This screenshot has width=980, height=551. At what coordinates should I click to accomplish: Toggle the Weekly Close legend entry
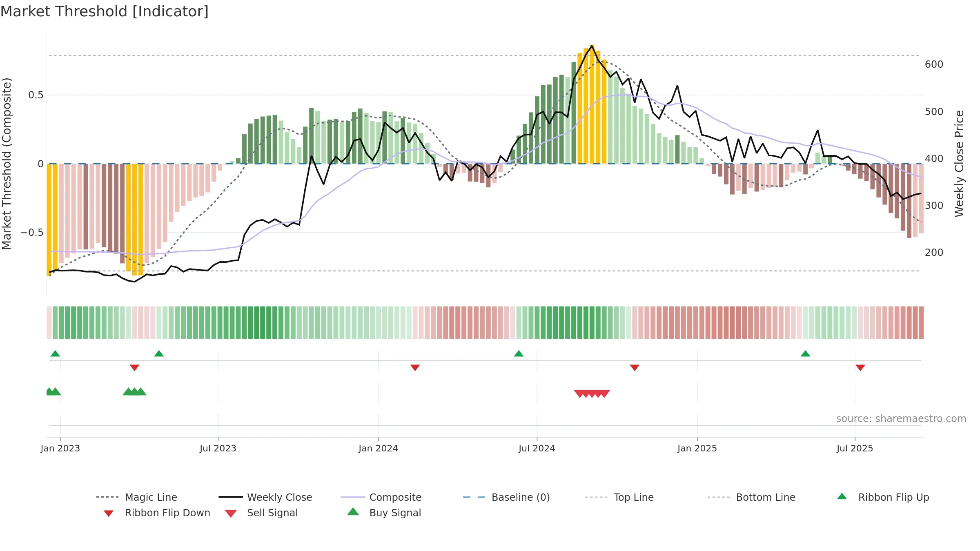[x=265, y=497]
